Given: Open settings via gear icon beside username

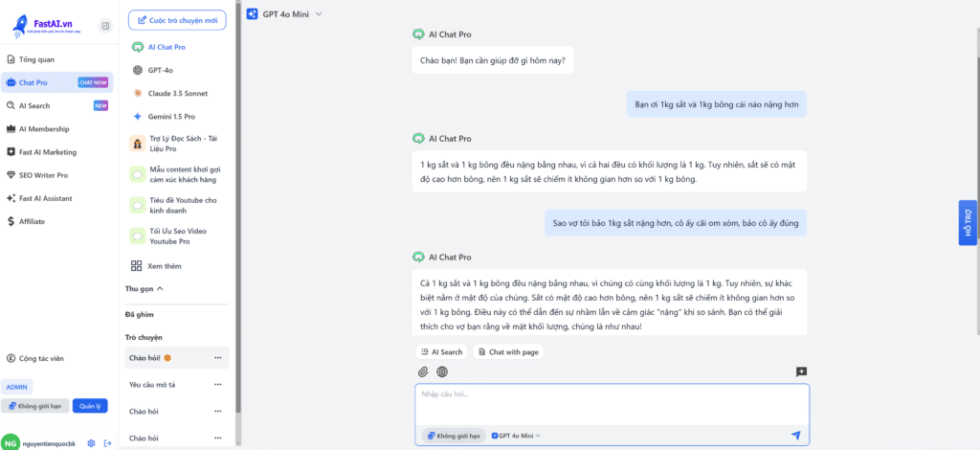Looking at the screenshot, I should point(91,442).
